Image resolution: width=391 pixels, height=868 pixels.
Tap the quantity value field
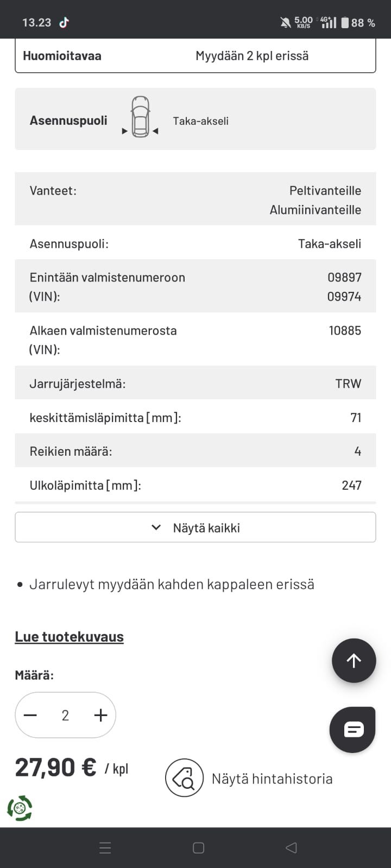(65, 715)
